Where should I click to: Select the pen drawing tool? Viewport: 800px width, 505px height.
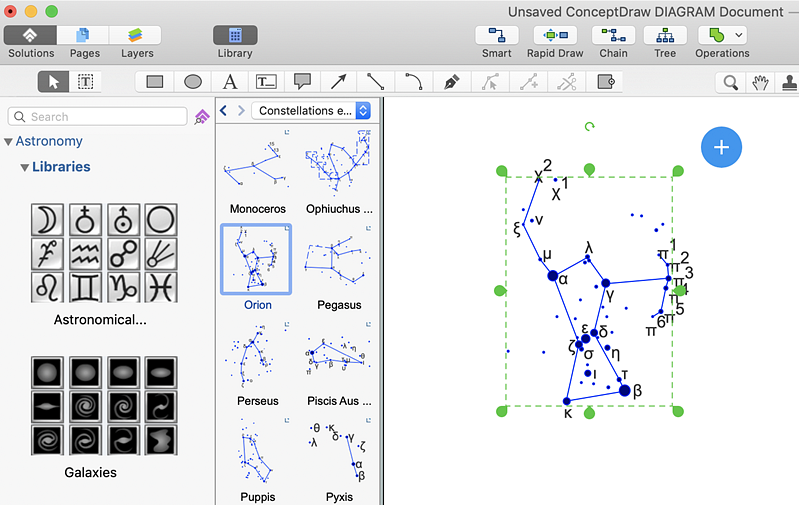coord(451,82)
